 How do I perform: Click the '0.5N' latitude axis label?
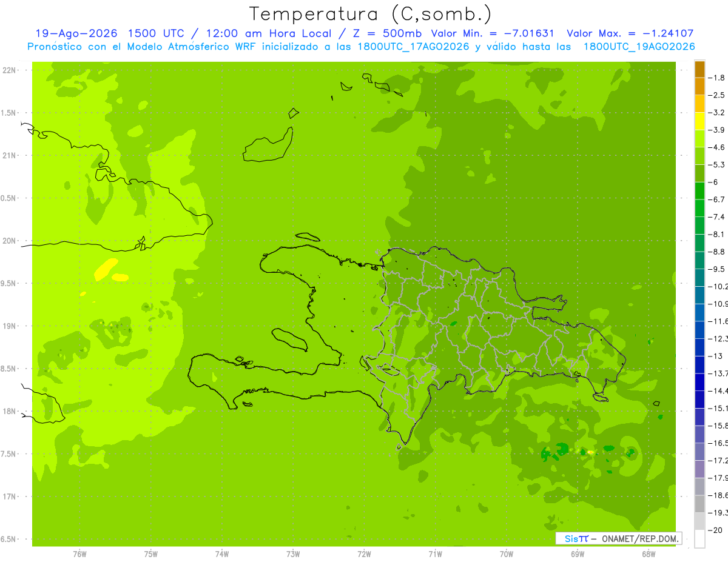9,198
